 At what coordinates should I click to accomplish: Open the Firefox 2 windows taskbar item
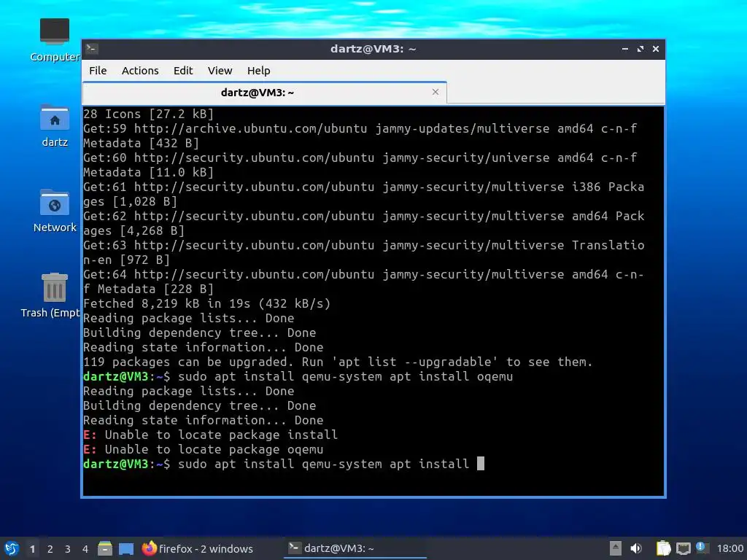click(x=197, y=548)
